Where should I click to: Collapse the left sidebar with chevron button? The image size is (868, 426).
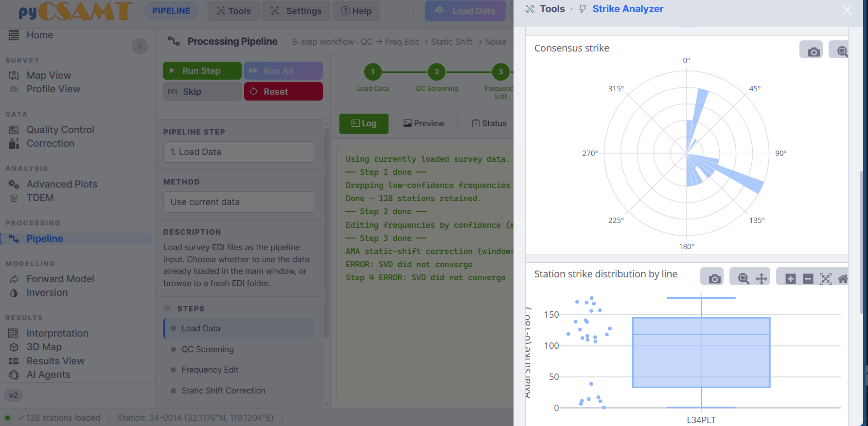pos(140,46)
